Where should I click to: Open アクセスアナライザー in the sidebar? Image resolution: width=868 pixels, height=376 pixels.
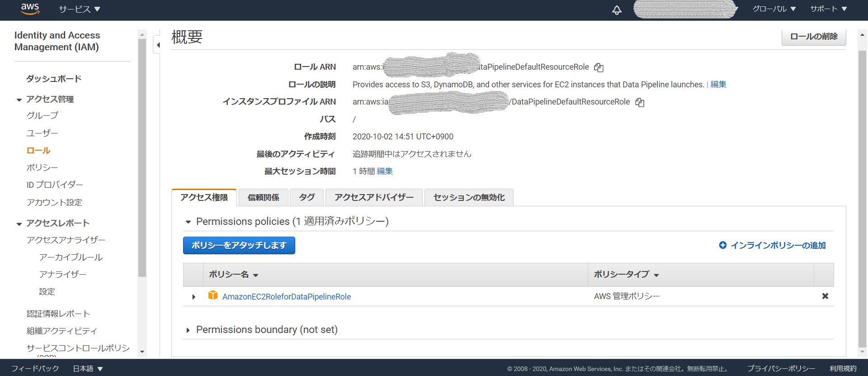[66, 240]
